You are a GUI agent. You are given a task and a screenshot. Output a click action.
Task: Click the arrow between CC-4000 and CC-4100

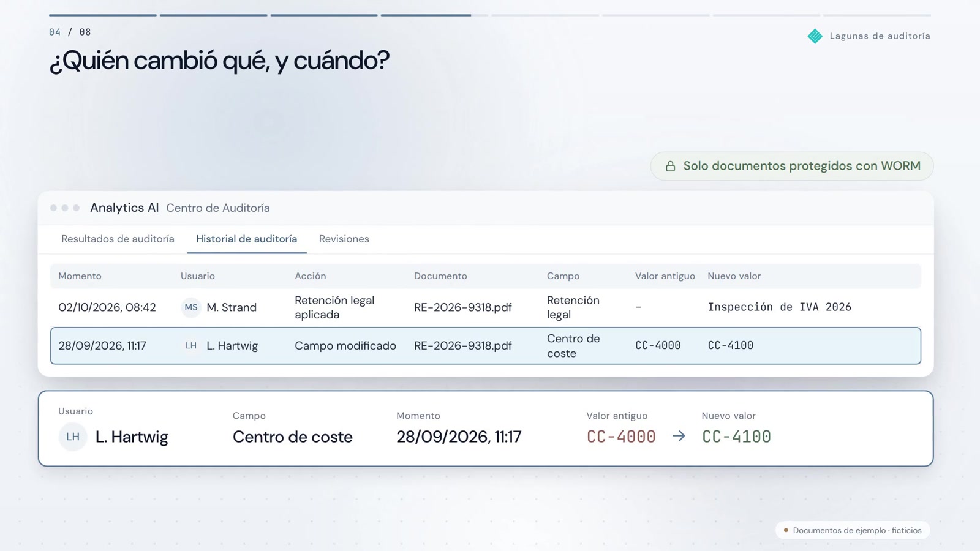(x=679, y=437)
